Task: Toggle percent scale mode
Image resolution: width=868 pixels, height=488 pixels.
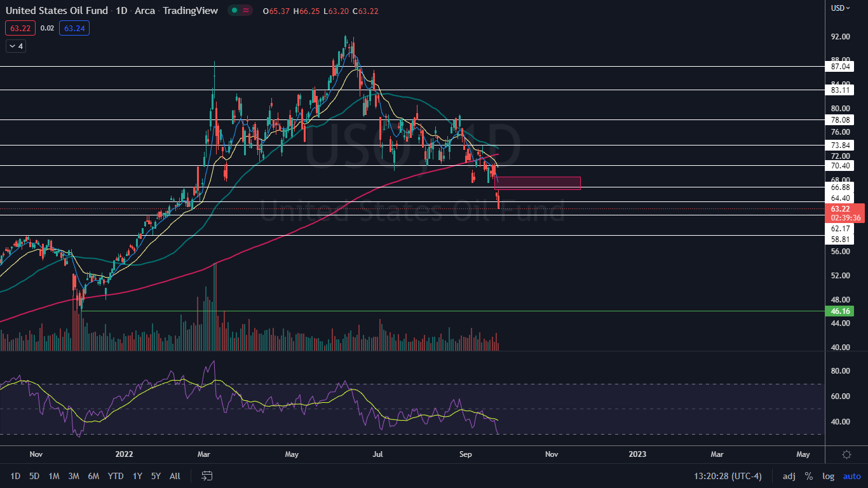Action: 809,476
